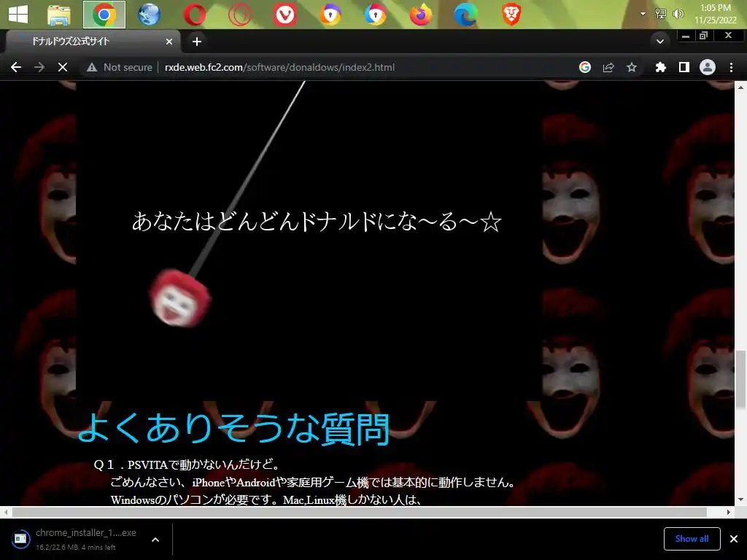Select the Google Chrome taskbar icon

coord(104,15)
